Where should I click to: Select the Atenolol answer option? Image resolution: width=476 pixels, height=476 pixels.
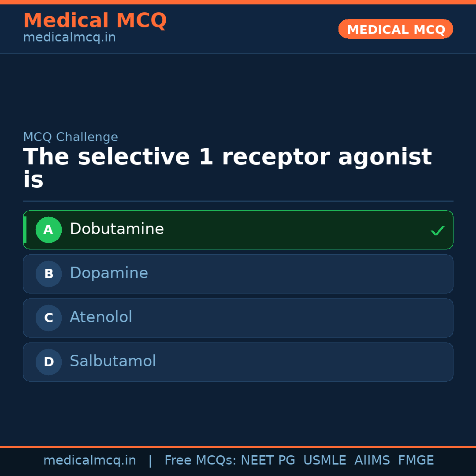click(238, 318)
